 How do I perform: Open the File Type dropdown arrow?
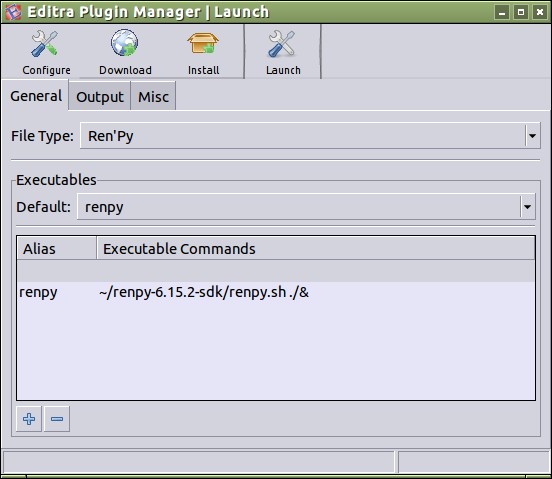click(532, 135)
